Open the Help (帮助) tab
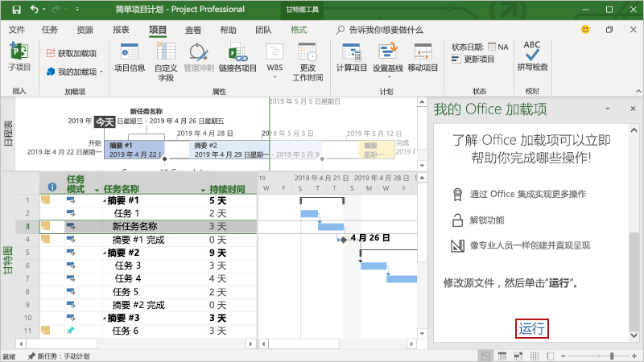The width and height of the screenshot is (644, 362). (228, 30)
